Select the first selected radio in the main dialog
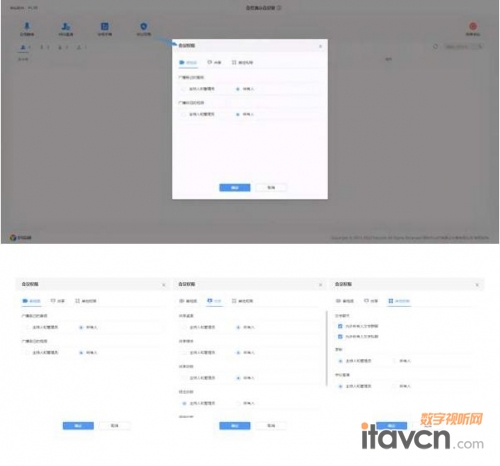The height and width of the screenshot is (466, 500). 238,89
